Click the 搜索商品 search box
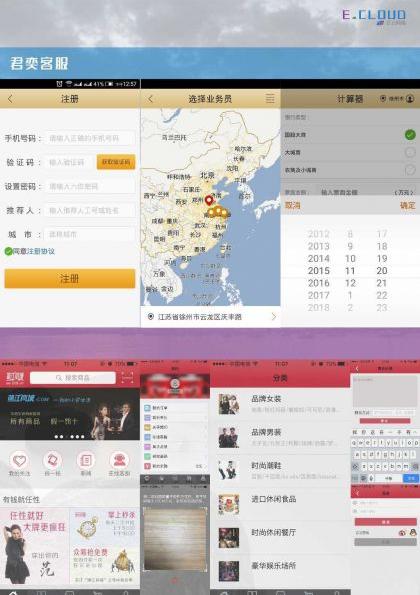The height and width of the screenshot is (595, 420). click(73, 378)
